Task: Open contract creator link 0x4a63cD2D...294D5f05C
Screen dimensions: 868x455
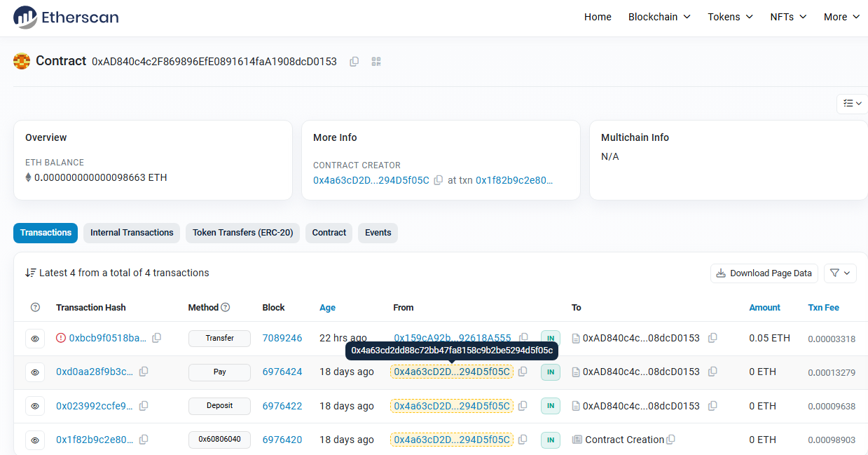Action: [x=371, y=180]
